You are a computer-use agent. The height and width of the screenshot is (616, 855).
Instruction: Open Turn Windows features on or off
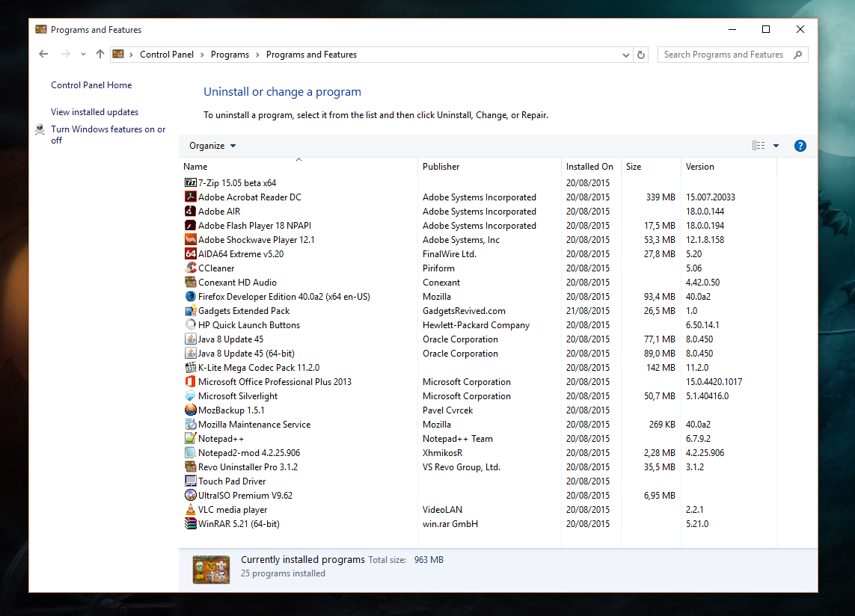click(x=108, y=135)
